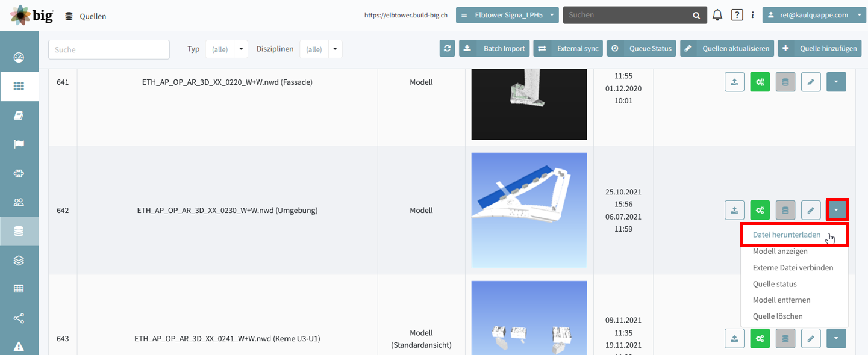The width and height of the screenshot is (868, 355).
Task: Upload file for row 642
Action: (734, 211)
